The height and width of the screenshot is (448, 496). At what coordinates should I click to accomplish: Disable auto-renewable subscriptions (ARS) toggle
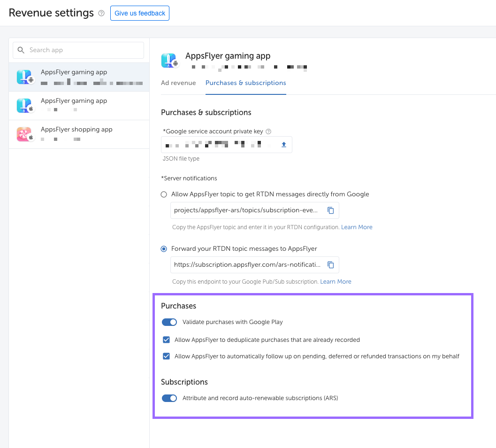pos(169,398)
